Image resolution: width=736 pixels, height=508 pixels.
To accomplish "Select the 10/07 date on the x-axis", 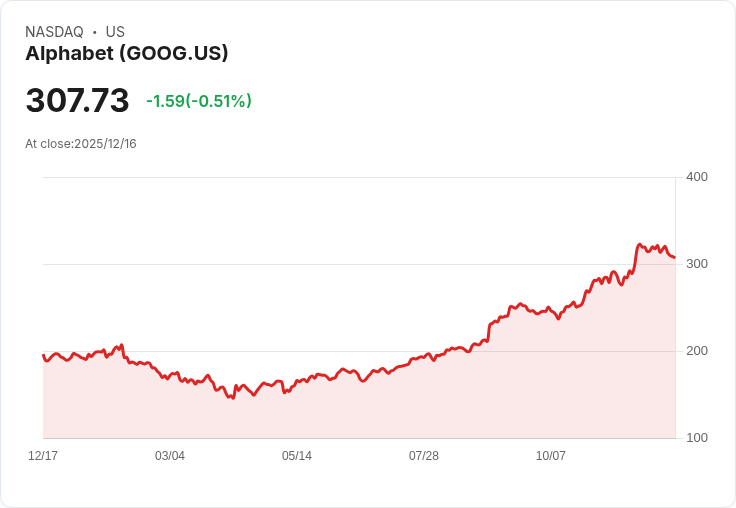I will pos(551,456).
